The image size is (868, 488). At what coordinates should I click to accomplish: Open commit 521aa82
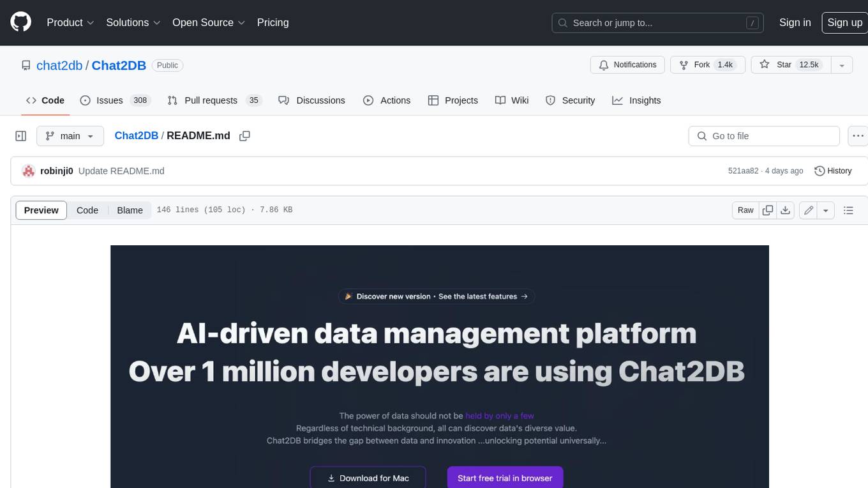pos(743,171)
